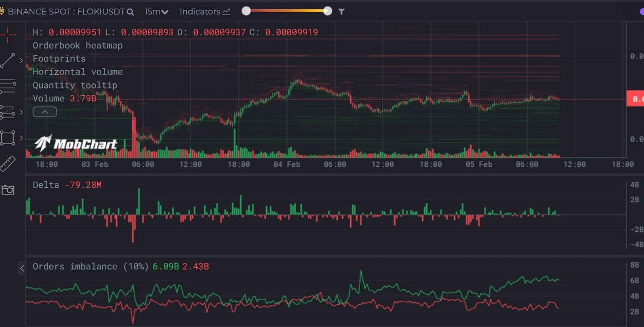Click the right handle of heatmap slider
The height and width of the screenshot is (327, 644).
coord(327,11)
